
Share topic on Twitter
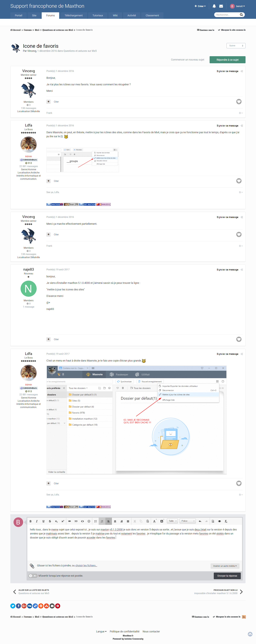tap(13, 606)
